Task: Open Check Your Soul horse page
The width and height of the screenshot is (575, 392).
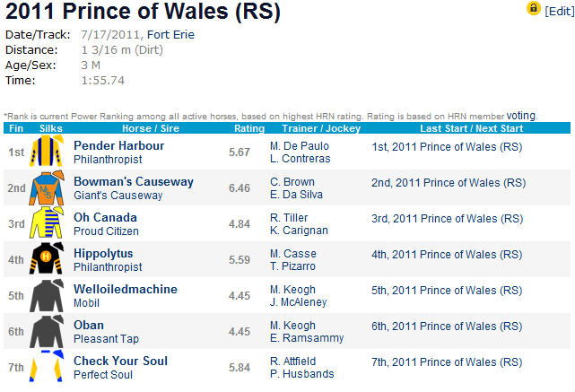Action: point(120,362)
